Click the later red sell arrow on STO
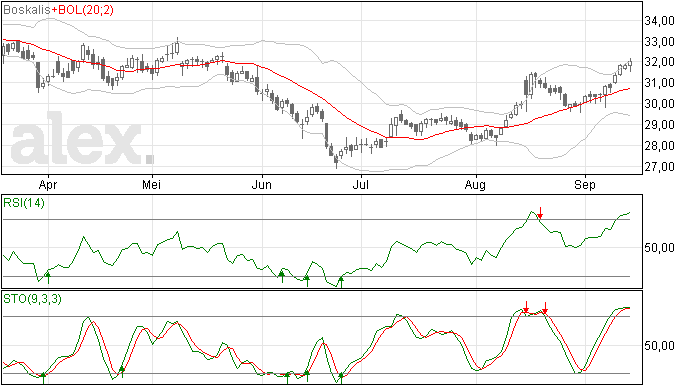690x387 pixels. pyautogui.click(x=545, y=308)
